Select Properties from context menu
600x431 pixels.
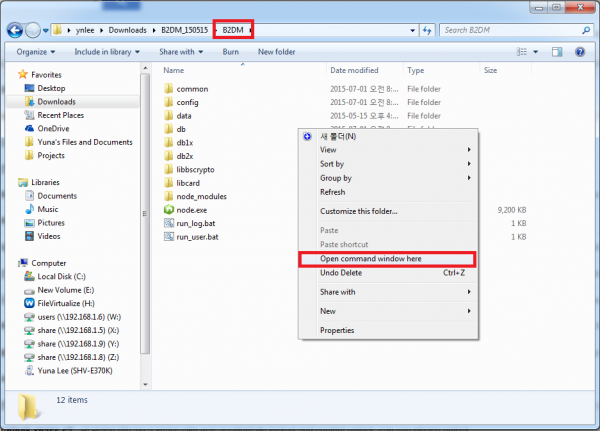coord(337,330)
